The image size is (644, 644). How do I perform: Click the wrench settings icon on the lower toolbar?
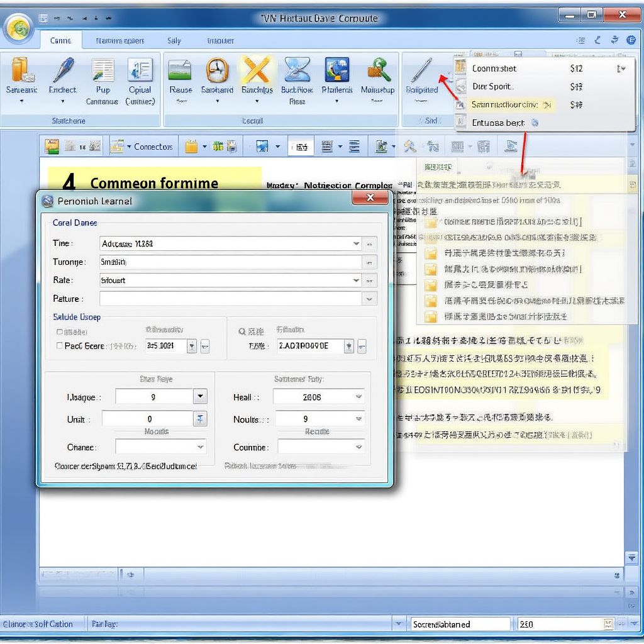coord(410,146)
